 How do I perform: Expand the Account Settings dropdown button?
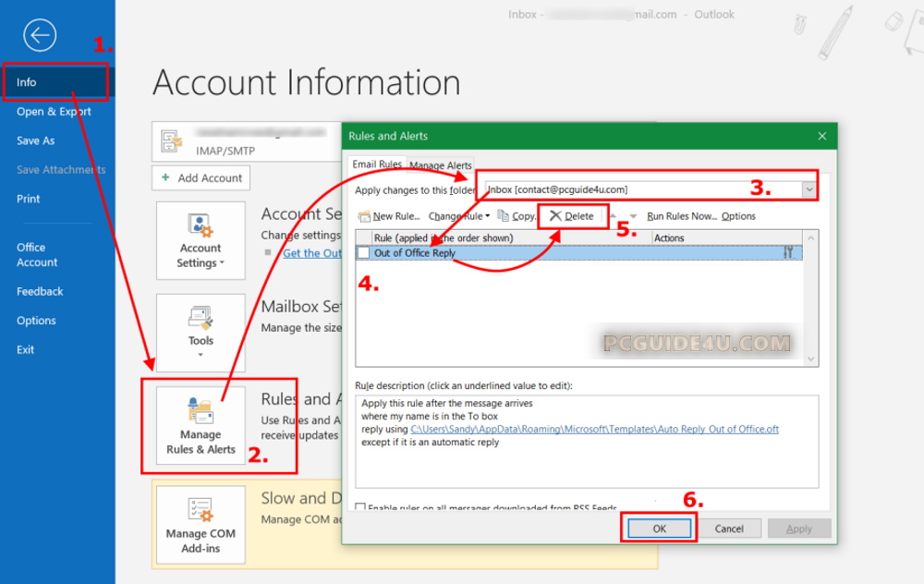pyautogui.click(x=201, y=240)
